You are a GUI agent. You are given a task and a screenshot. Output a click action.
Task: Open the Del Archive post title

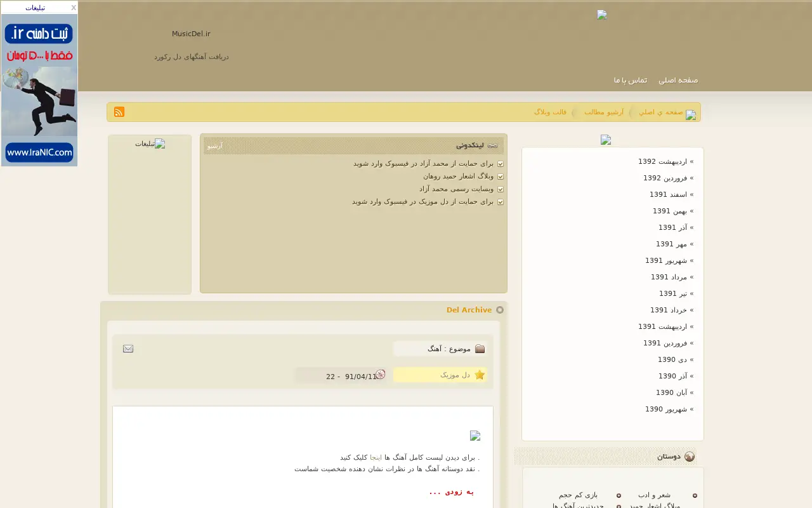(469, 310)
